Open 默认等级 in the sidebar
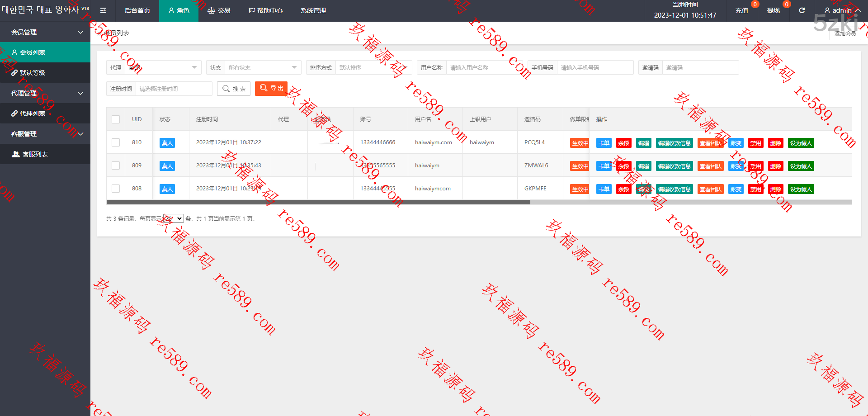868x416 pixels. [x=32, y=73]
